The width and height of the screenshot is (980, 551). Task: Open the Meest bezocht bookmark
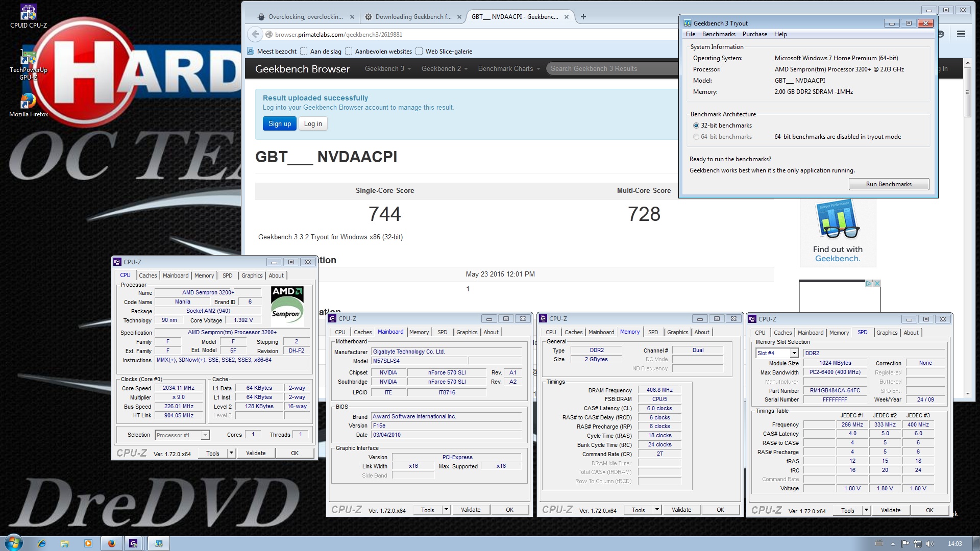272,51
